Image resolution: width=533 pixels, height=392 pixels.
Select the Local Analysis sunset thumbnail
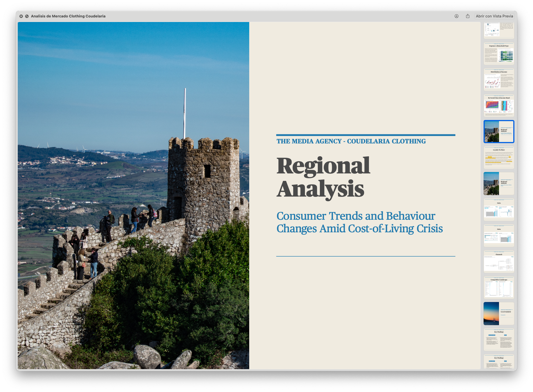[x=499, y=313]
